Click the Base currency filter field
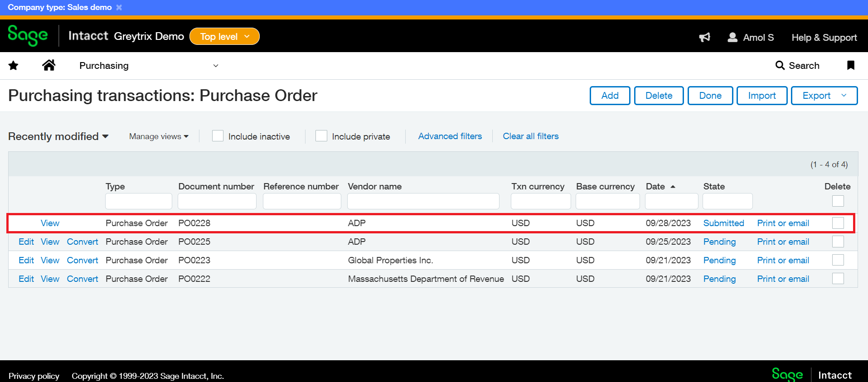Screen dimensions: 868x382 (x=608, y=201)
